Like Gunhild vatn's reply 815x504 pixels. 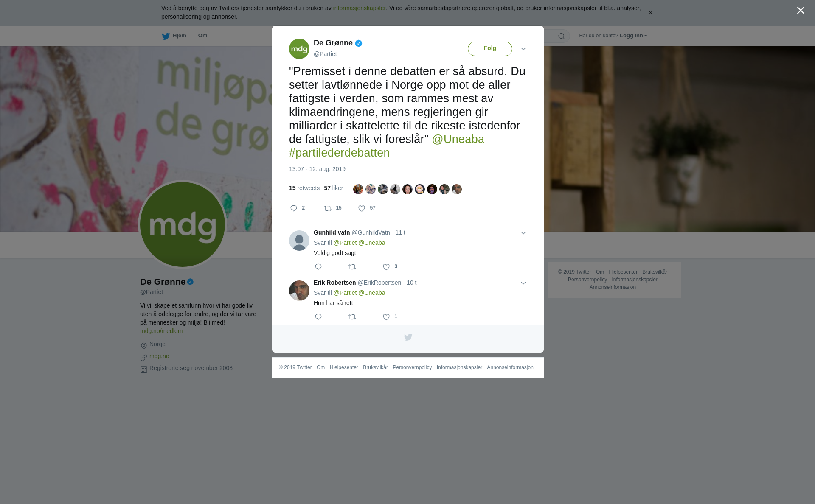tap(386, 267)
